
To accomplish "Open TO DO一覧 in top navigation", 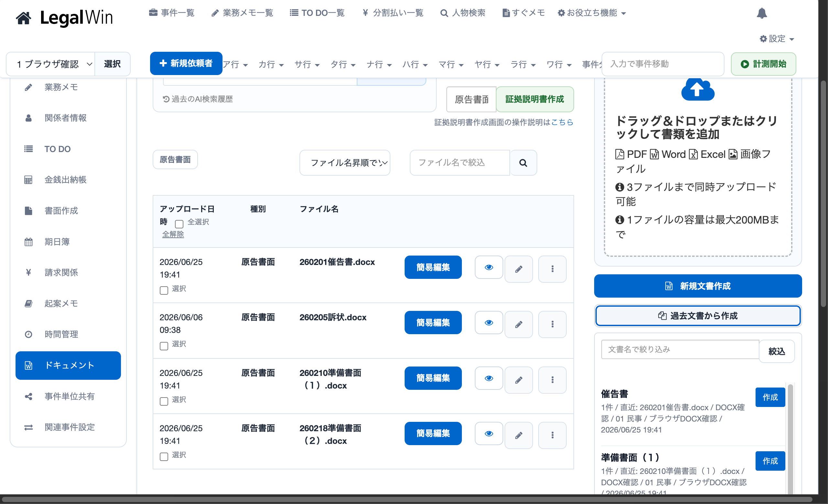I will coord(317,13).
